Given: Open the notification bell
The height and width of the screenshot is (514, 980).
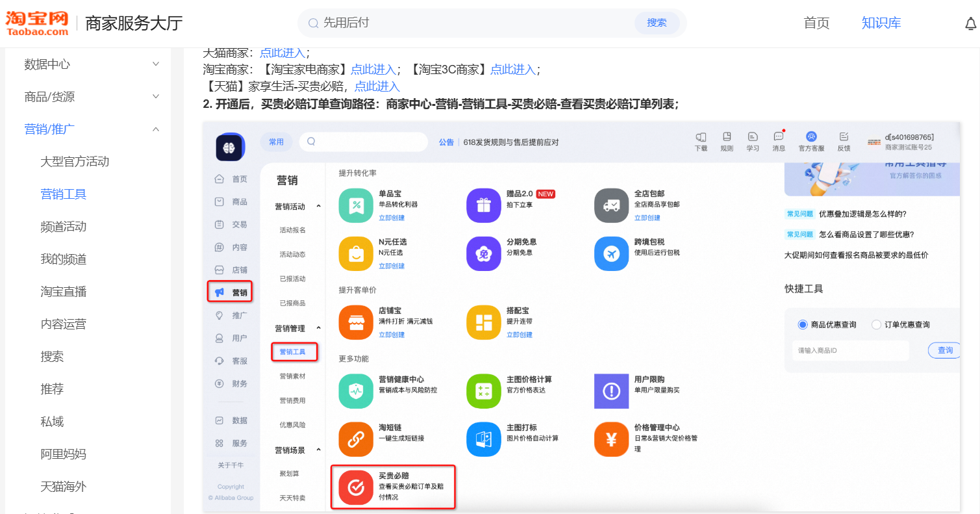Looking at the screenshot, I should click(x=970, y=23).
